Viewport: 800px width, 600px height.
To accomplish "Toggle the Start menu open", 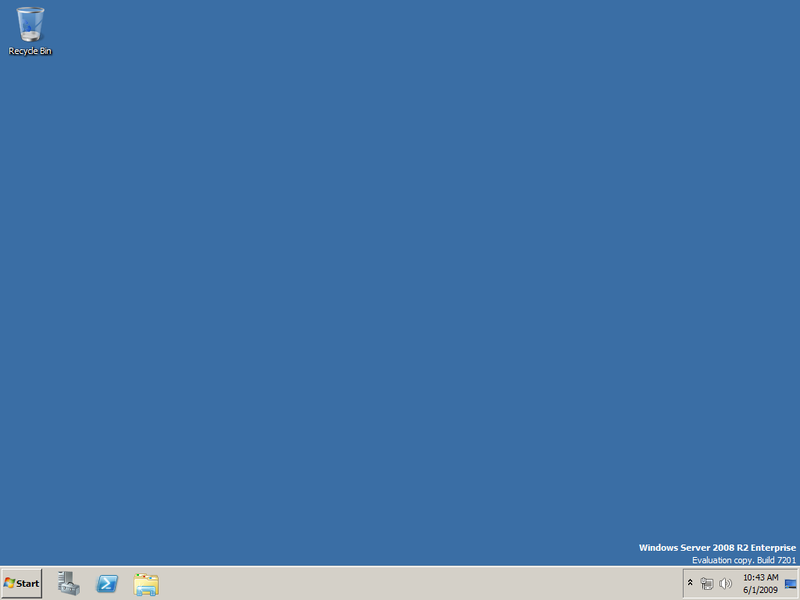I will [x=22, y=583].
